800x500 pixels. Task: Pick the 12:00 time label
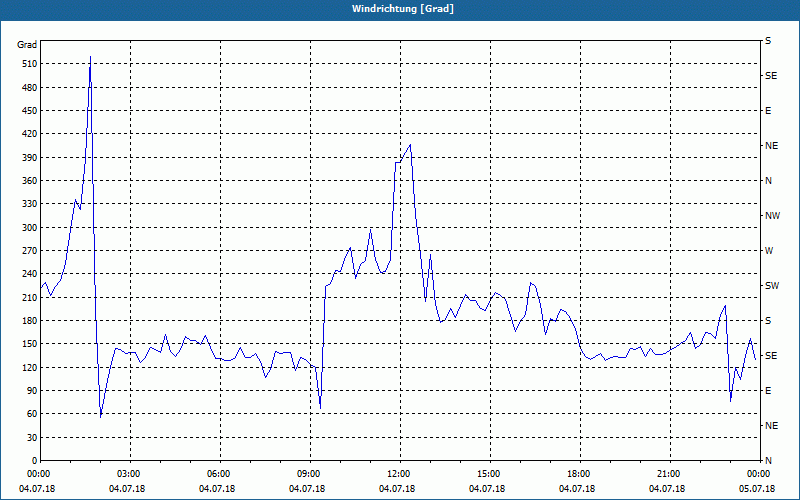coord(397,473)
